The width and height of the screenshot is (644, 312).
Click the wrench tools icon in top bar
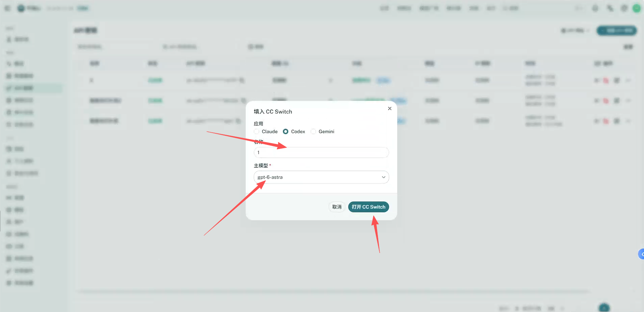tap(610, 8)
